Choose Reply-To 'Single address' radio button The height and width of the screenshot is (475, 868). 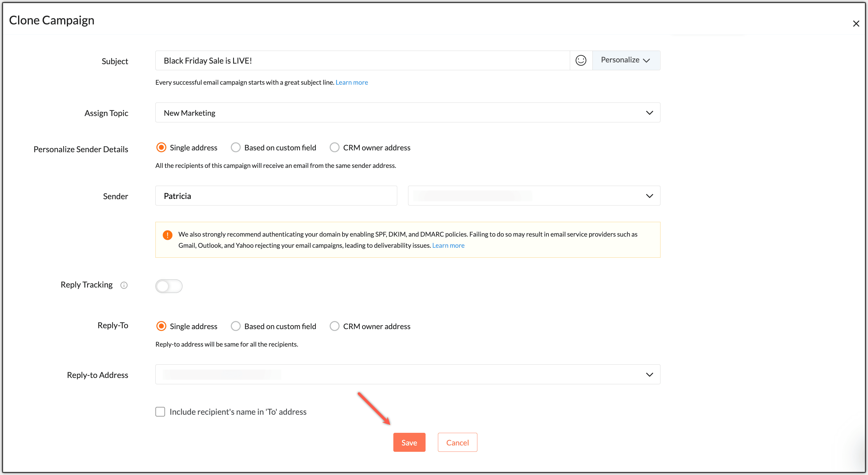tap(161, 326)
